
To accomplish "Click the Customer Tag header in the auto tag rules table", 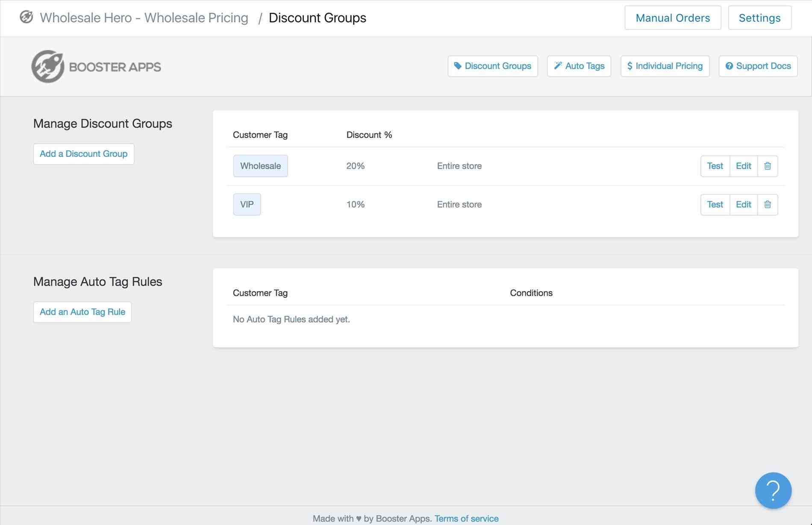I will (260, 293).
